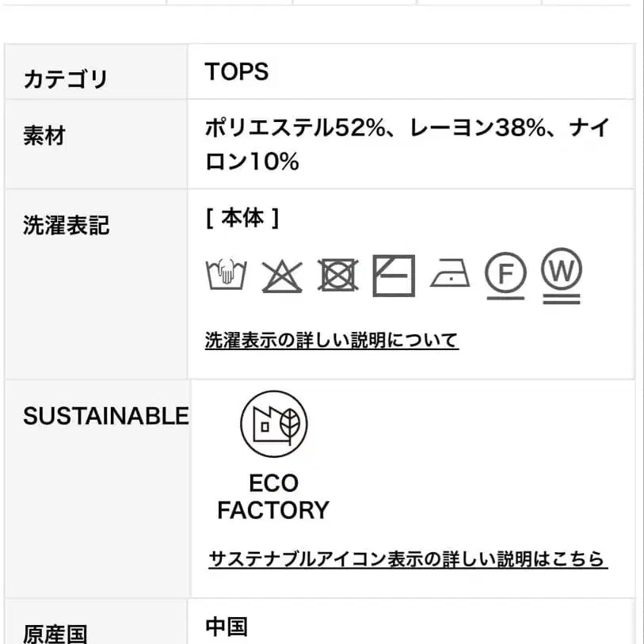This screenshot has width=644, height=644.
Task: Click the ECO FACTORY label text
Action: click(x=273, y=497)
